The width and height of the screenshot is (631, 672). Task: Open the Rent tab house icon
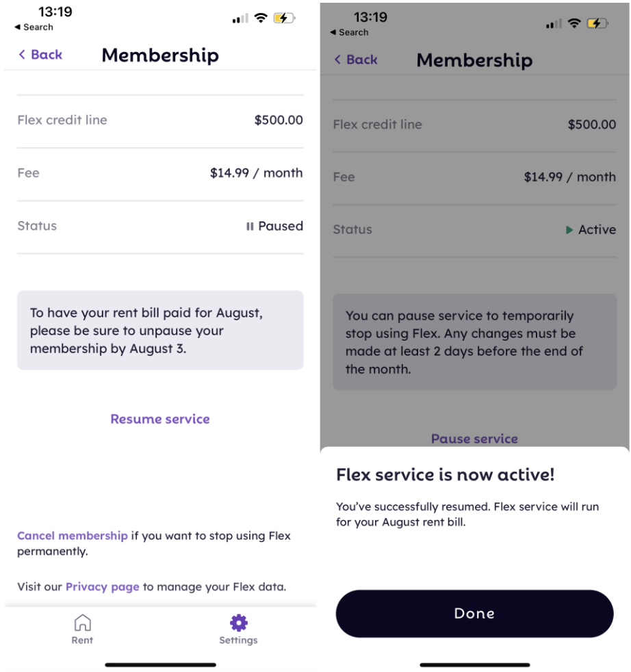click(x=82, y=623)
